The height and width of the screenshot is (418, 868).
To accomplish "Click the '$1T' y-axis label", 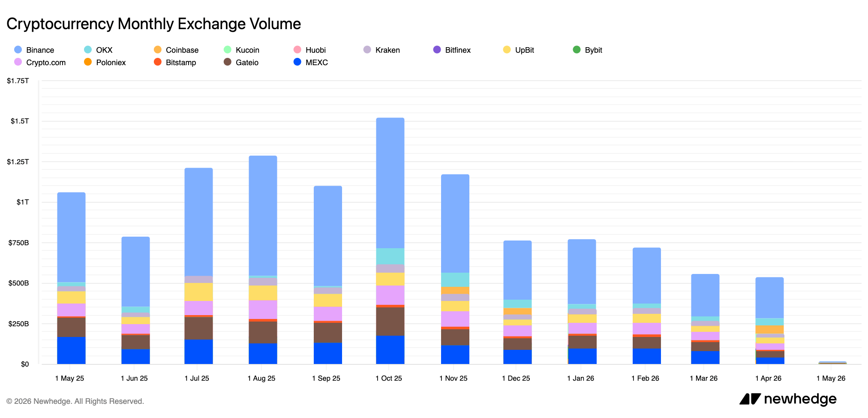I will pyautogui.click(x=23, y=202).
